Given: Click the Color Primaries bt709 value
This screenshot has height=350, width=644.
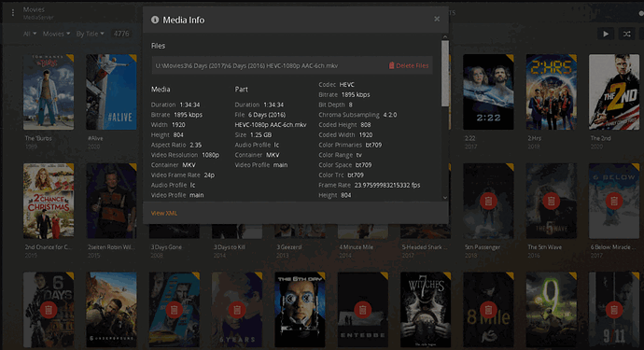Looking at the screenshot, I should [373, 145].
